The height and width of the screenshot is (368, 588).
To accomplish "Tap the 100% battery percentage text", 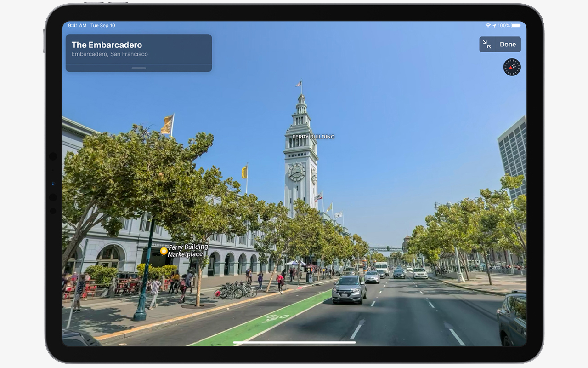I will 504,26.
